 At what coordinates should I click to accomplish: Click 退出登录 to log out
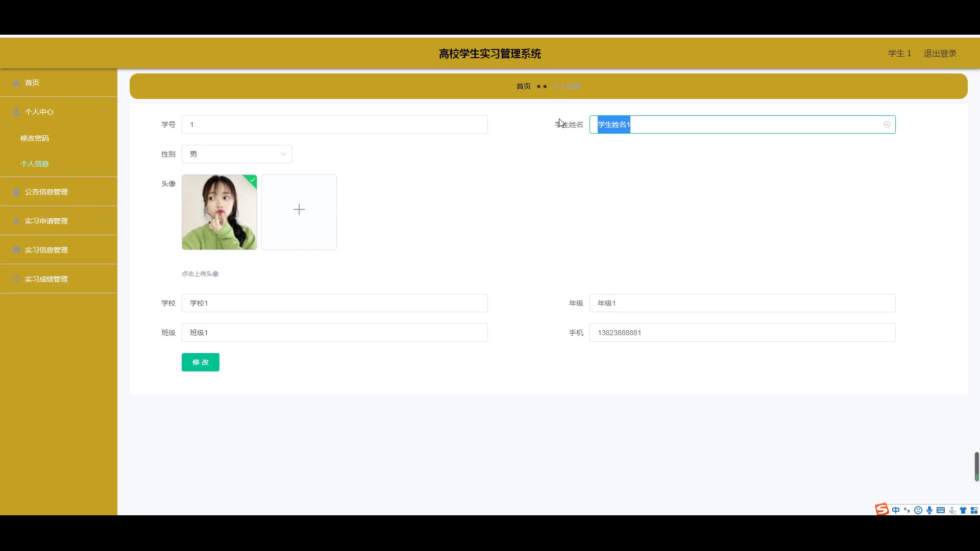tap(940, 54)
